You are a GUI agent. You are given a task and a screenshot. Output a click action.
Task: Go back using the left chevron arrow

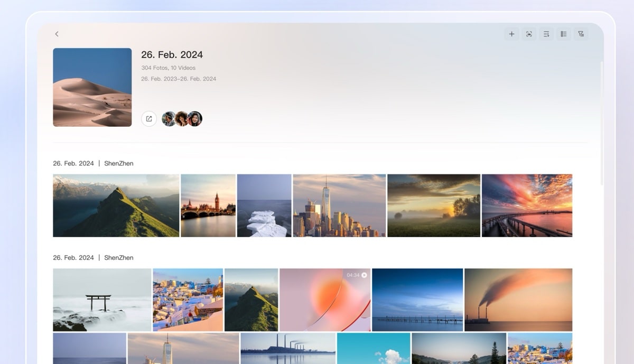coord(57,34)
